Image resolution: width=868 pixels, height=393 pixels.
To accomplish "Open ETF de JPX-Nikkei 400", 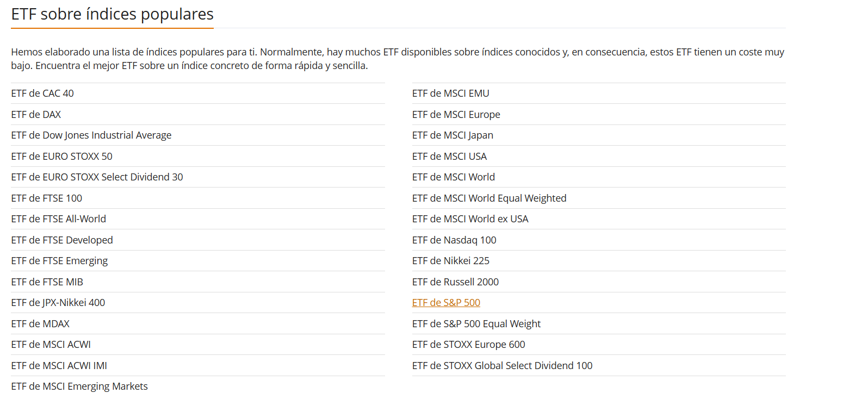I will (58, 303).
